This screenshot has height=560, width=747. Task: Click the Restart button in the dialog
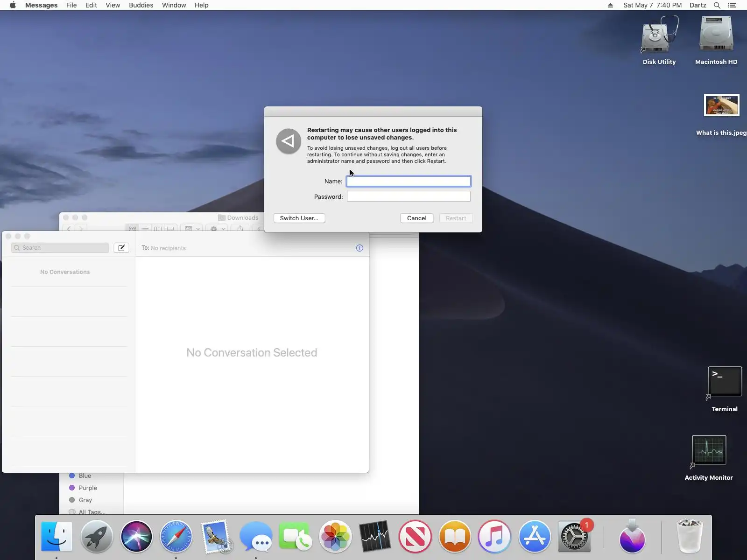point(456,218)
